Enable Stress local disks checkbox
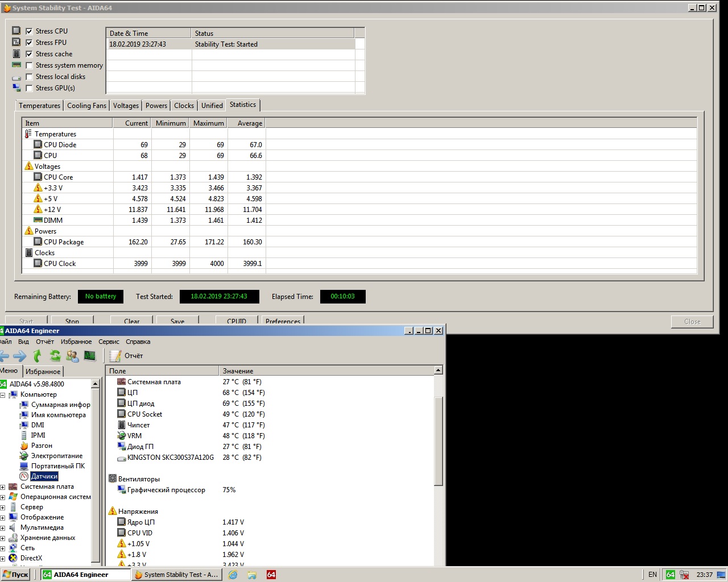Image resolution: width=728 pixels, height=582 pixels. [29, 77]
